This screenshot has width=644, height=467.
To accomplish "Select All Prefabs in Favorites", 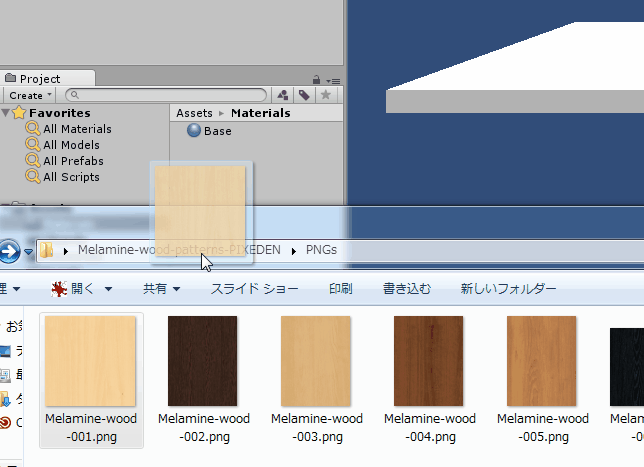I will coord(74,161).
